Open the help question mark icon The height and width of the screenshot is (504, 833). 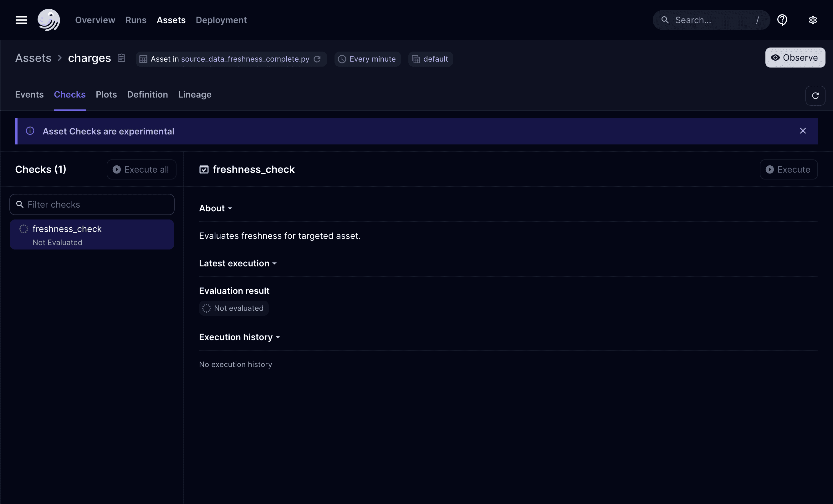coord(782,20)
